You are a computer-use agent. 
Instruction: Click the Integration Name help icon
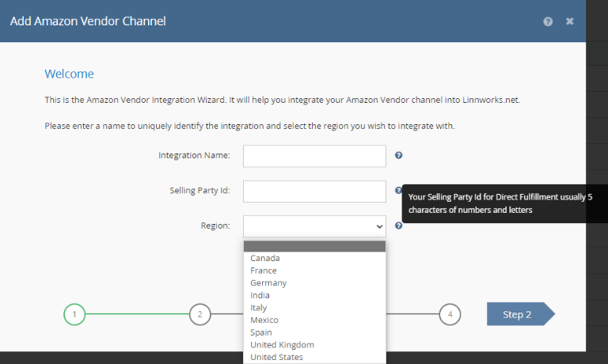coord(399,155)
